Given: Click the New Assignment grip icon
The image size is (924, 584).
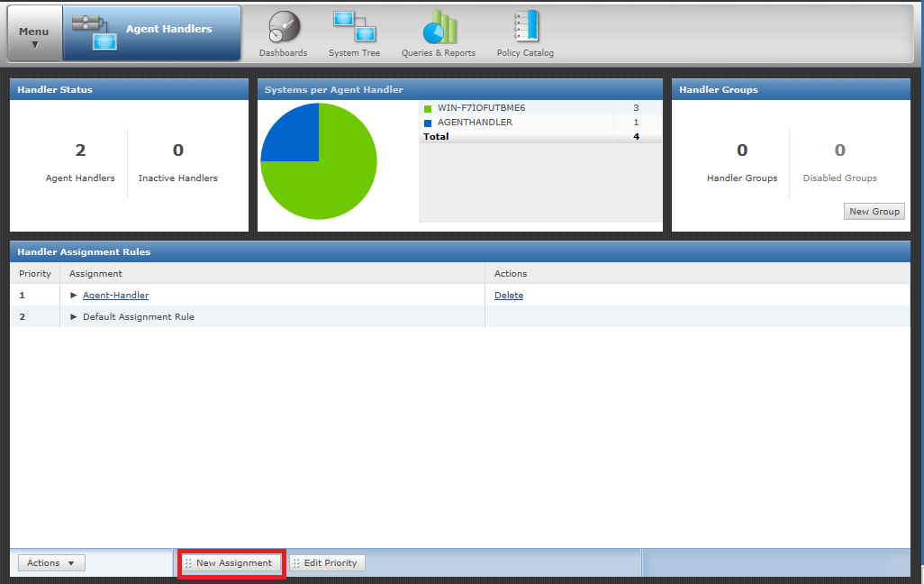Looking at the screenshot, I should point(190,562).
